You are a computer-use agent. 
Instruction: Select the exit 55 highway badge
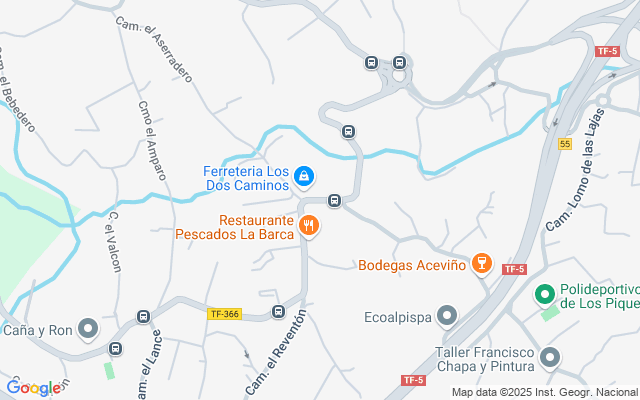[x=565, y=144]
